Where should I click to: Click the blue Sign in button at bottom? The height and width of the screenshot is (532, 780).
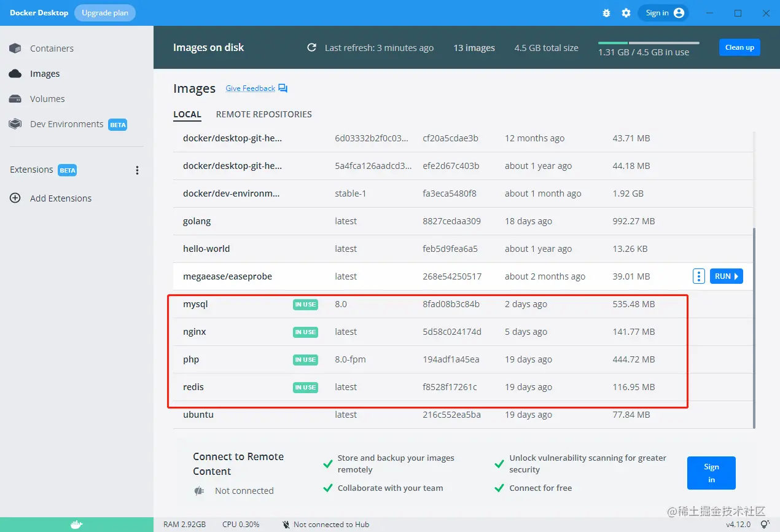tap(711, 473)
